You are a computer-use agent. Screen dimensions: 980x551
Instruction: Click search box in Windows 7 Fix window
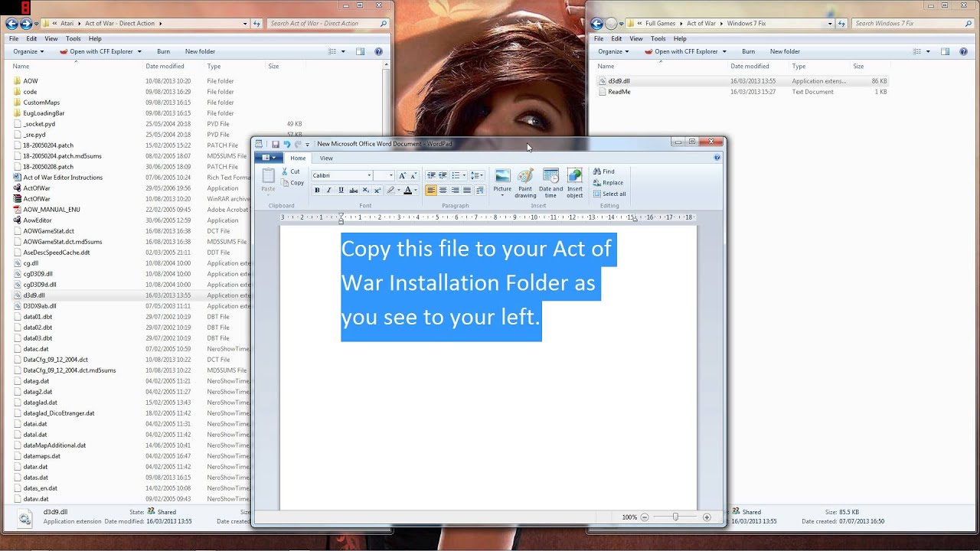point(913,24)
